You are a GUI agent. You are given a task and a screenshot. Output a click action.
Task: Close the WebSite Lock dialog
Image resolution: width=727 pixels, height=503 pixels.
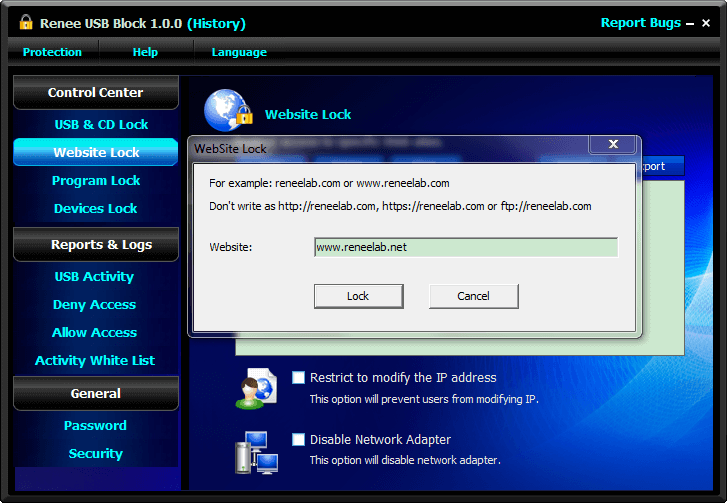pyautogui.click(x=612, y=146)
